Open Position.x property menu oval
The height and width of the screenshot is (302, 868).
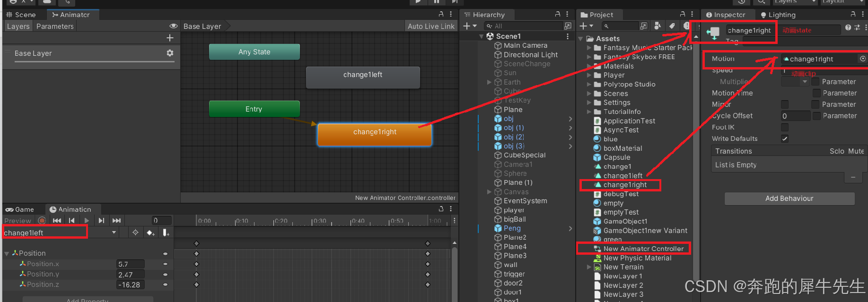165,264
